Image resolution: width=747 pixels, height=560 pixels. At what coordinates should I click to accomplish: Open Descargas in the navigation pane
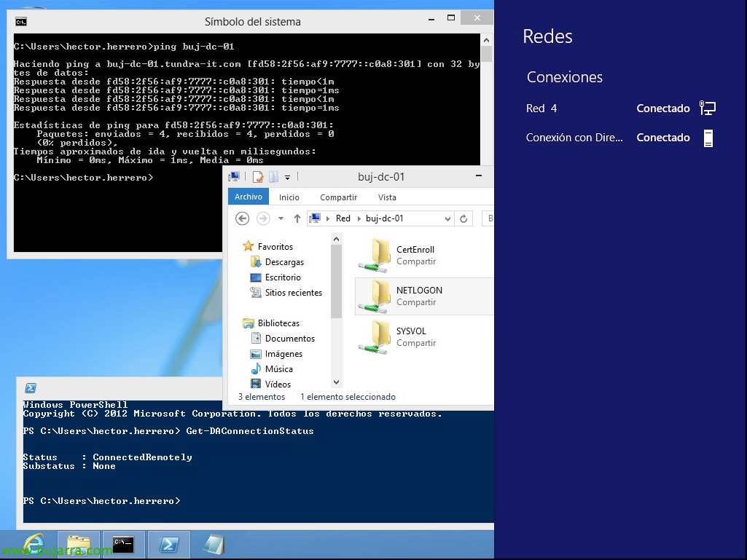tap(284, 262)
